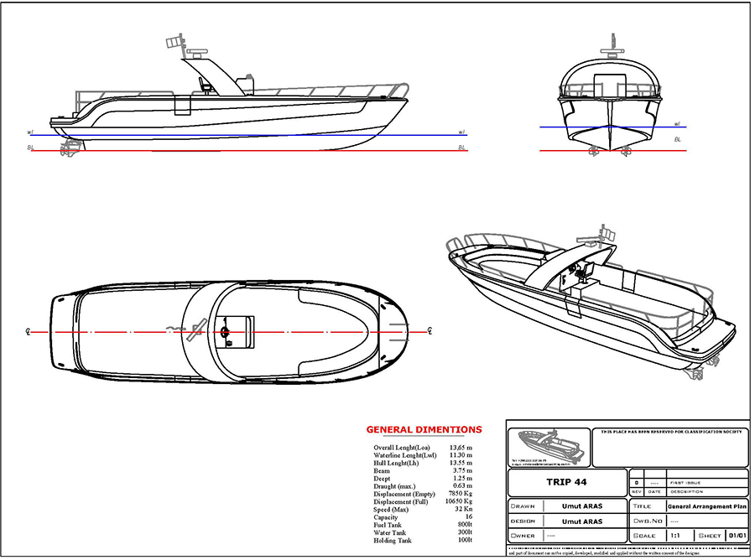Select the 'Water Tank' label
This screenshot has height=560, width=755.
[390, 532]
